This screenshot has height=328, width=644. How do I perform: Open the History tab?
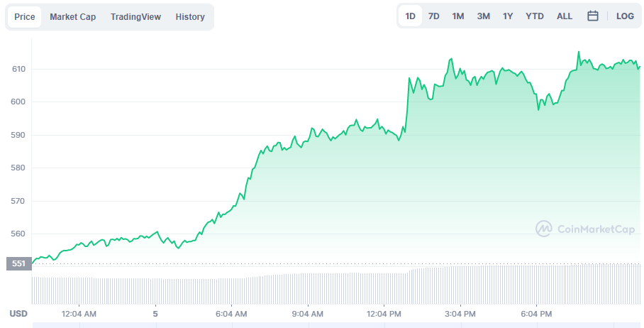coord(190,17)
